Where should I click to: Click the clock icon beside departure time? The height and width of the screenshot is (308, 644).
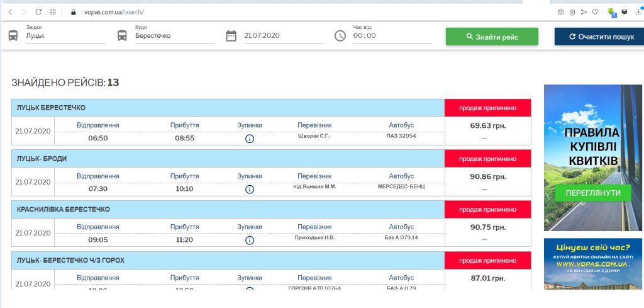pyautogui.click(x=340, y=36)
